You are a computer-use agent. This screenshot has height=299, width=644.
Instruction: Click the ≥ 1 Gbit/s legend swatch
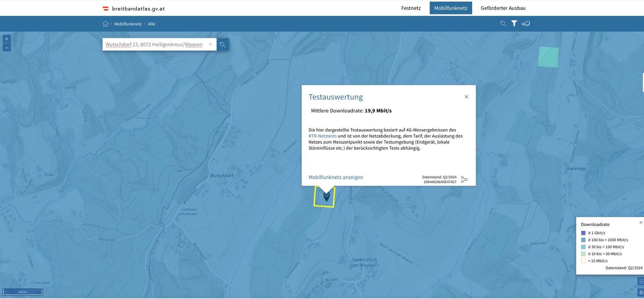pyautogui.click(x=583, y=233)
